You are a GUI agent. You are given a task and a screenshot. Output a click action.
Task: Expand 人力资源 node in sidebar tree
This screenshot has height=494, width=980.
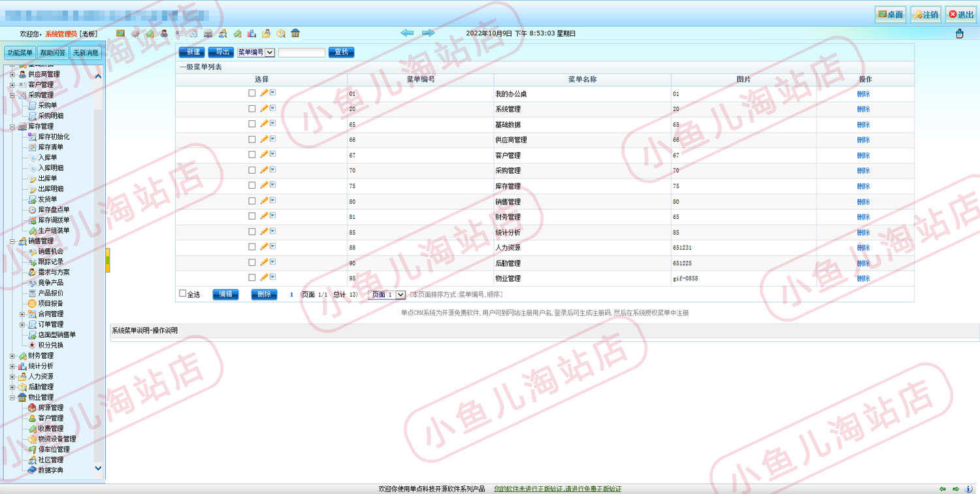tap(12, 377)
